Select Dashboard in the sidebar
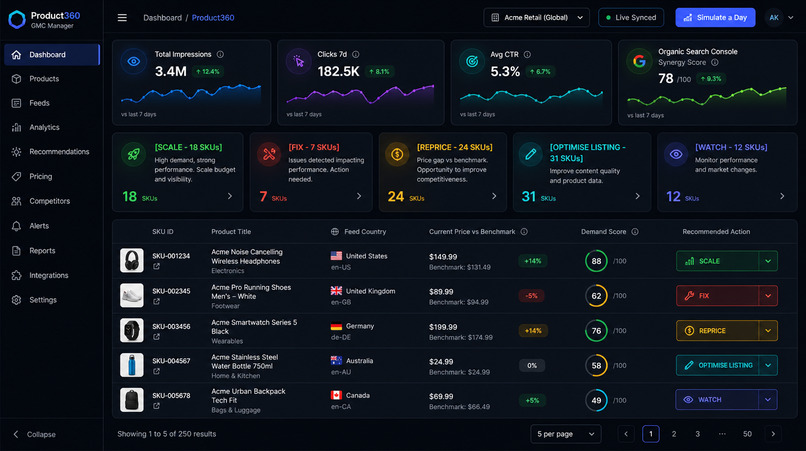The width and height of the screenshot is (806, 451). point(51,55)
